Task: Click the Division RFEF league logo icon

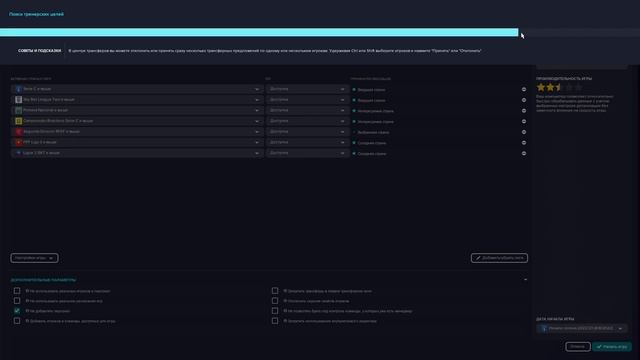Action: tap(18, 132)
